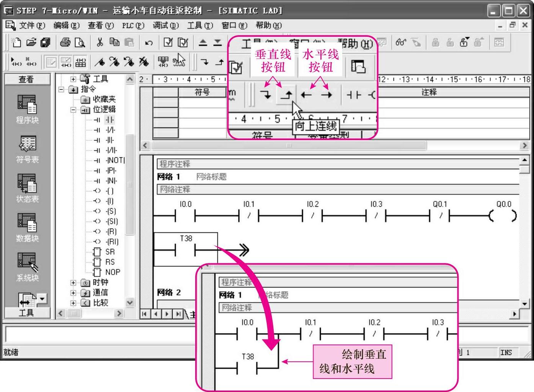Click the 工具 navigation bar footer button
Viewport: 534px width, 392px height.
27,313
